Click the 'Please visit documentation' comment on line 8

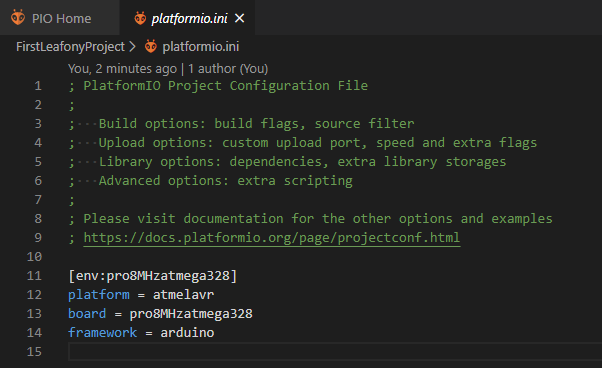(318, 219)
